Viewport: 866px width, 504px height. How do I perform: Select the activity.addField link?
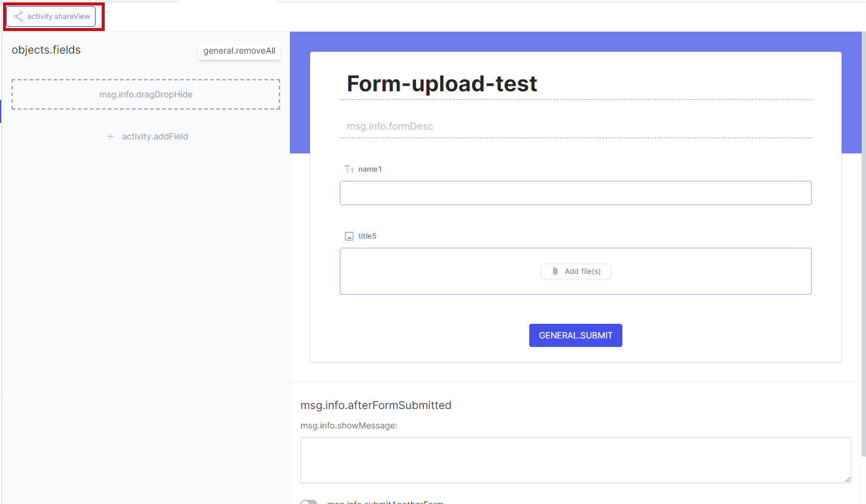coord(153,136)
